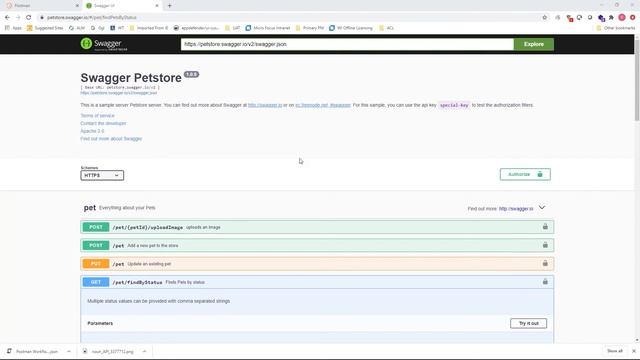Open menu arrow for Postman json download
This screenshot has width=640, height=360.
tap(69, 351)
